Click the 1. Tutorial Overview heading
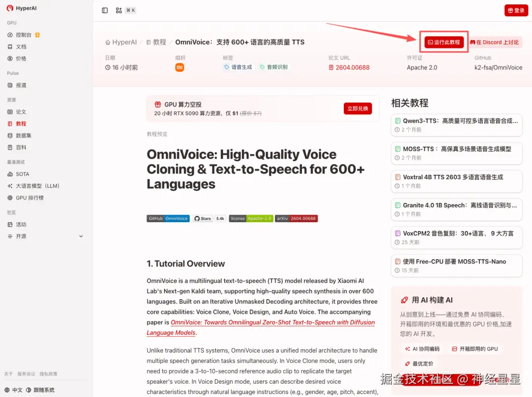Viewport: 532px width, 397px height. [186, 264]
